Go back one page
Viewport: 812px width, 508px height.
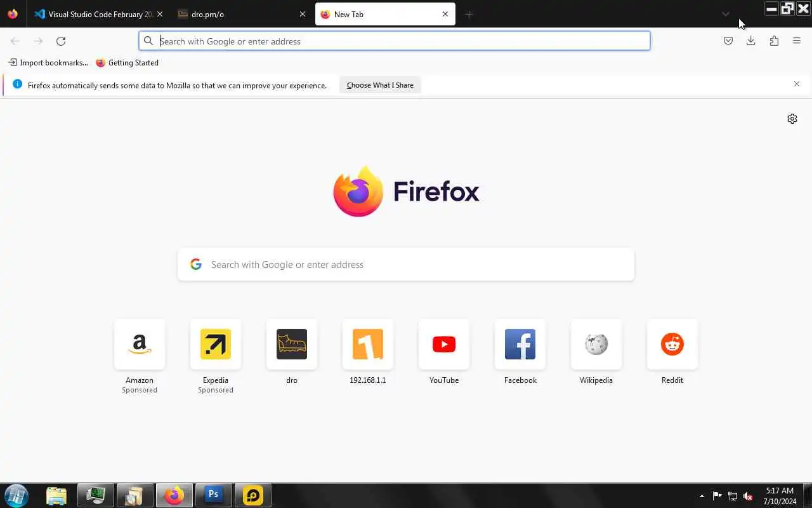(x=15, y=41)
